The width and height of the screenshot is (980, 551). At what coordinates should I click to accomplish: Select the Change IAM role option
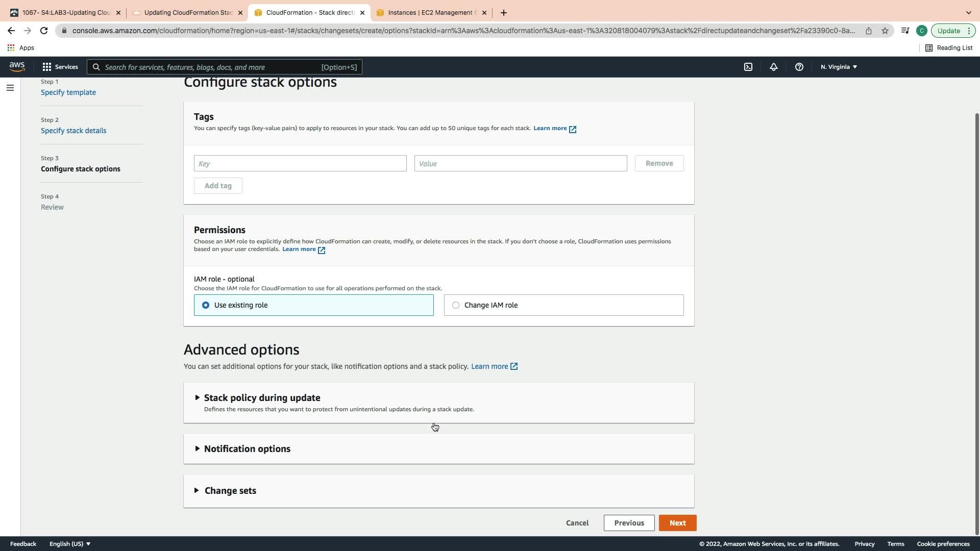pyautogui.click(x=456, y=305)
